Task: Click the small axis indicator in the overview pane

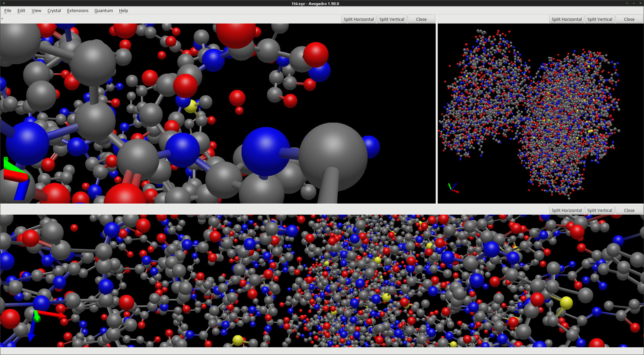Action: click(453, 188)
